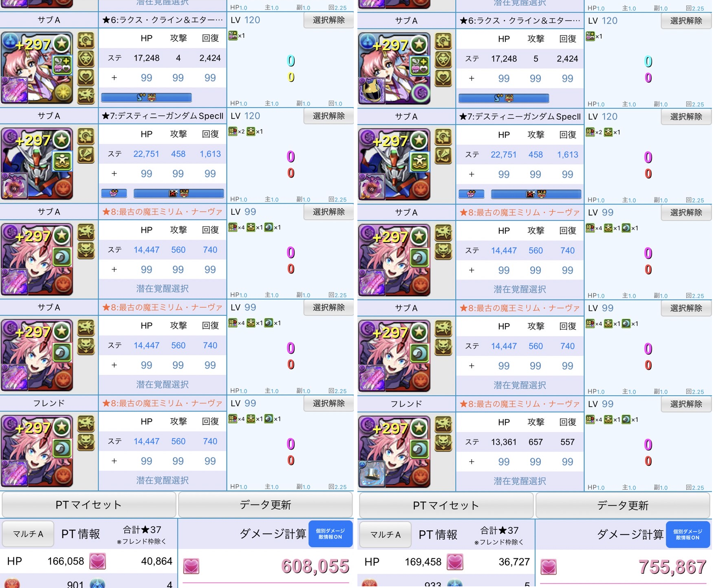Click the cat-mask assist icon on right Lacus
The height and width of the screenshot is (588, 714).
[x=372, y=90]
